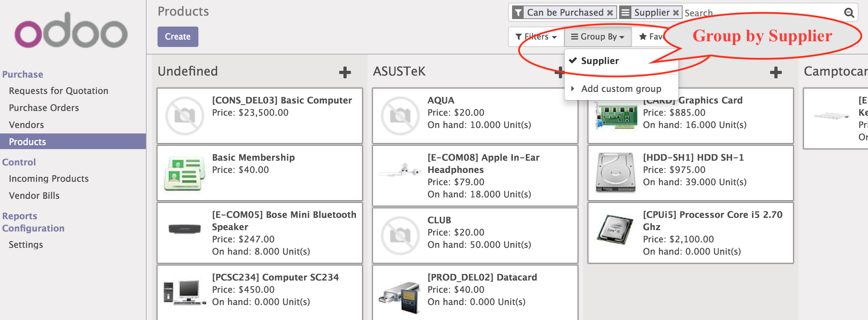This screenshot has height=320, width=868.
Task: Click the Undefined column header
Action: point(188,71)
